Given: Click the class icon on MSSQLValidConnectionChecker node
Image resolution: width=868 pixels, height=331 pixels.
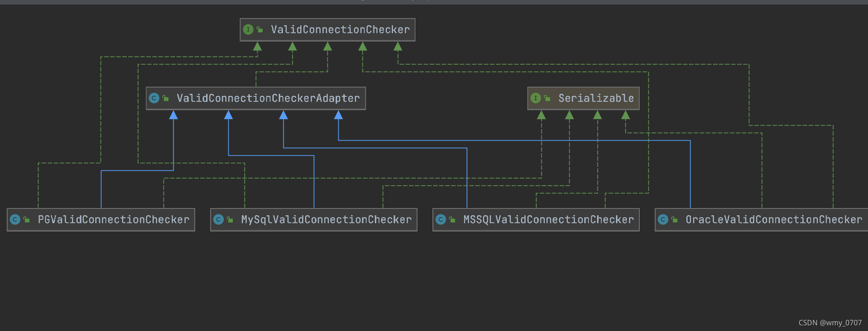Looking at the screenshot, I should click(441, 219).
